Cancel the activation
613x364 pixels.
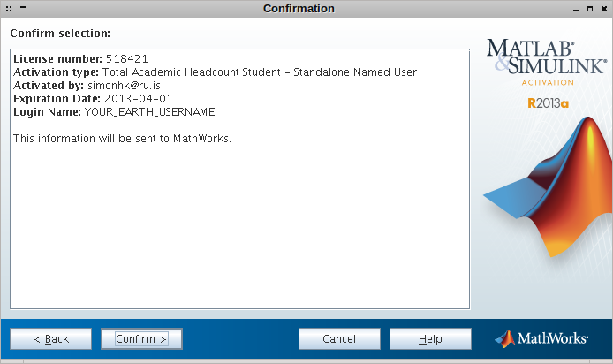(339, 338)
